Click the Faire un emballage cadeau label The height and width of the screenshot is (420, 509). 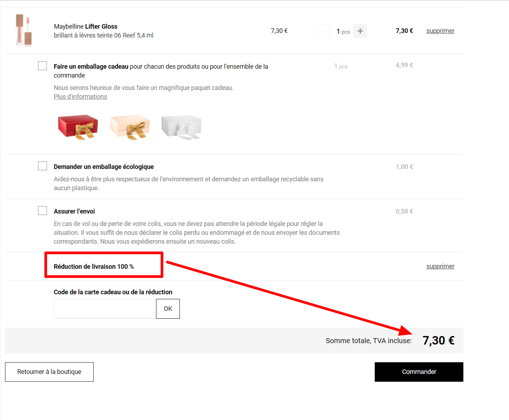(x=91, y=67)
